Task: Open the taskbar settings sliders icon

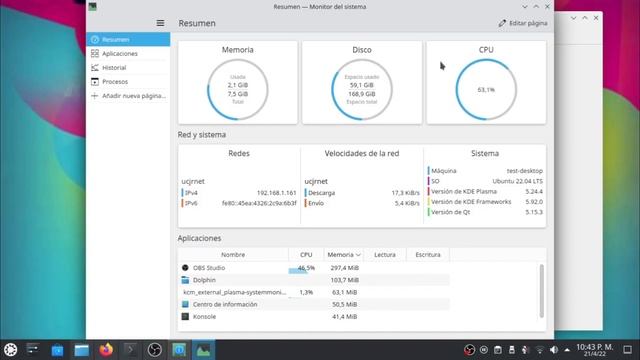Action: point(33,349)
